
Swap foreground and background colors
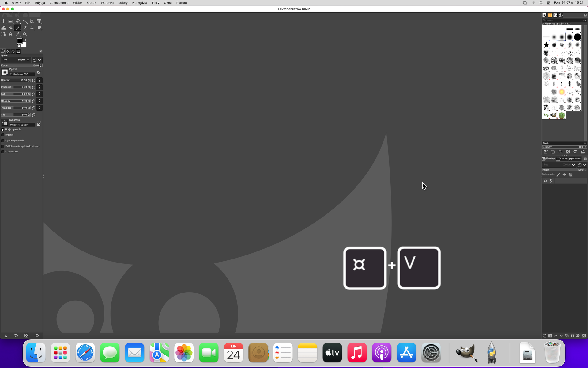[25, 40]
